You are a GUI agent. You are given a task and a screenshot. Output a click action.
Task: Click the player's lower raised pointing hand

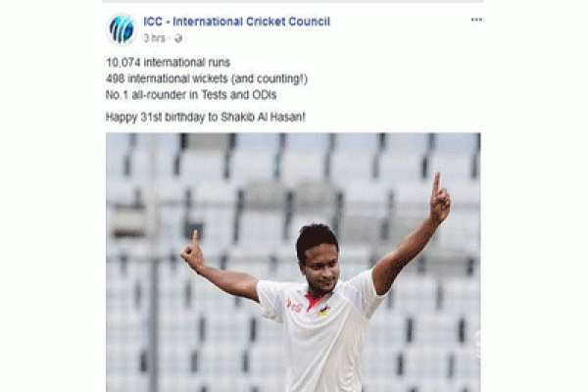point(193,251)
